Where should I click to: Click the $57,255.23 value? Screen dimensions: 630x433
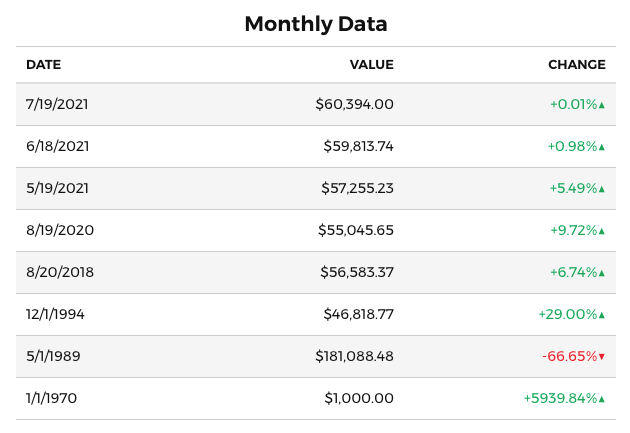click(357, 188)
